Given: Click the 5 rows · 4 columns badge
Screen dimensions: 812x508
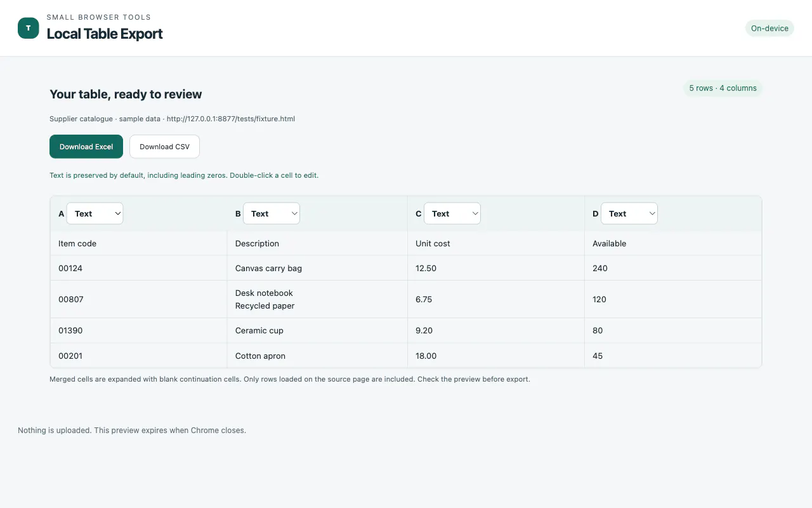Looking at the screenshot, I should (723, 88).
